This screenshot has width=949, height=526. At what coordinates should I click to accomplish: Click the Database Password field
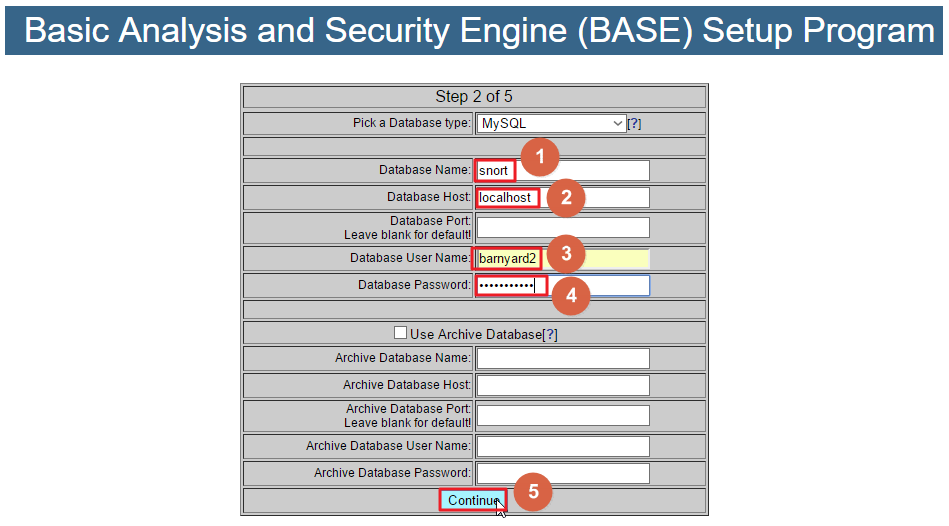[563, 286]
